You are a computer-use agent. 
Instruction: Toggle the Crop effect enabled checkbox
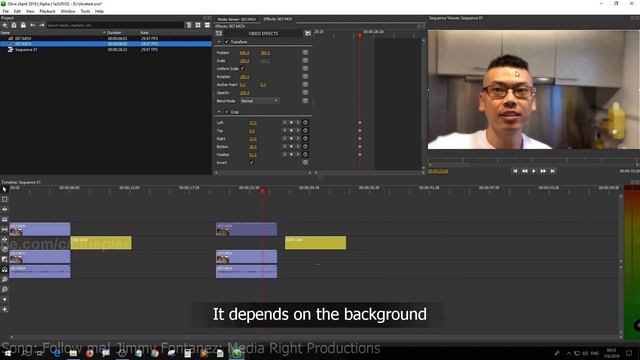[x=227, y=111]
